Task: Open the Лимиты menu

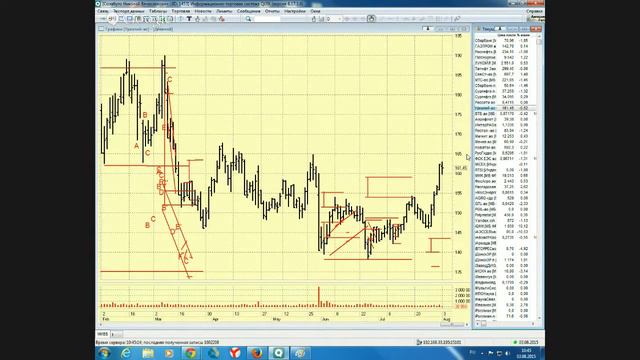Action: point(224,11)
